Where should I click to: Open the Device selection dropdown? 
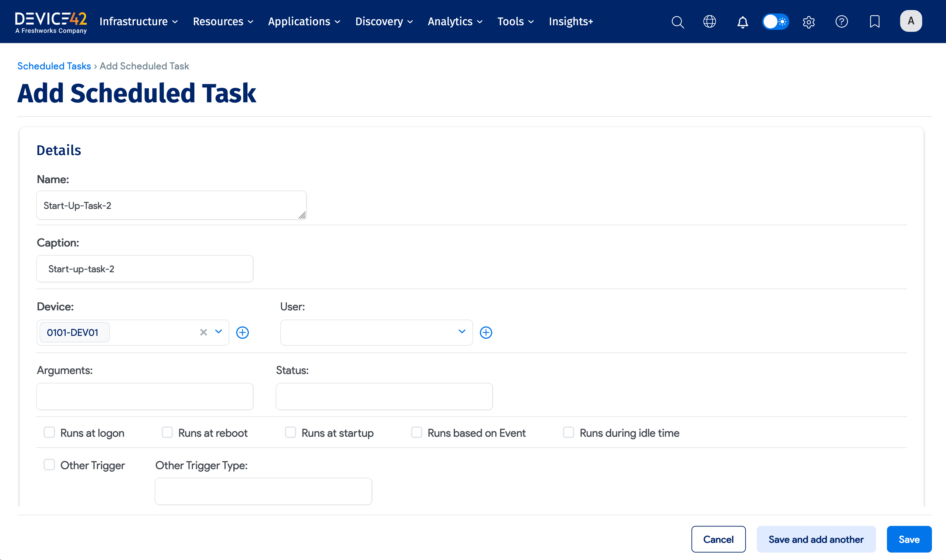coord(218,332)
